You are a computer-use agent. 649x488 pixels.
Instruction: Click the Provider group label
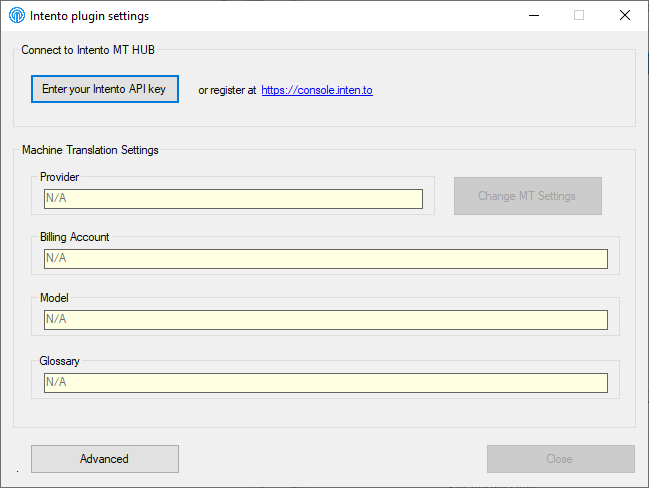point(59,177)
